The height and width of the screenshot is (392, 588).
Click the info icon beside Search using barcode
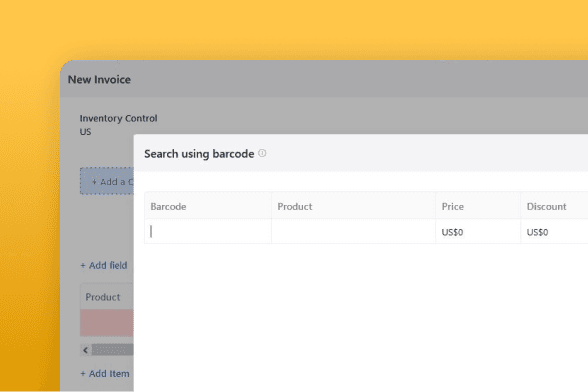coord(262,153)
